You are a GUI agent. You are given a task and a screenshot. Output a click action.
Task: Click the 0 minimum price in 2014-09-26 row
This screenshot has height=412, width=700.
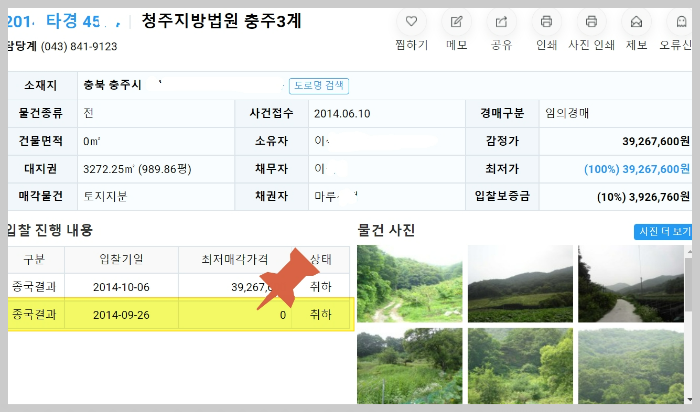pos(283,315)
